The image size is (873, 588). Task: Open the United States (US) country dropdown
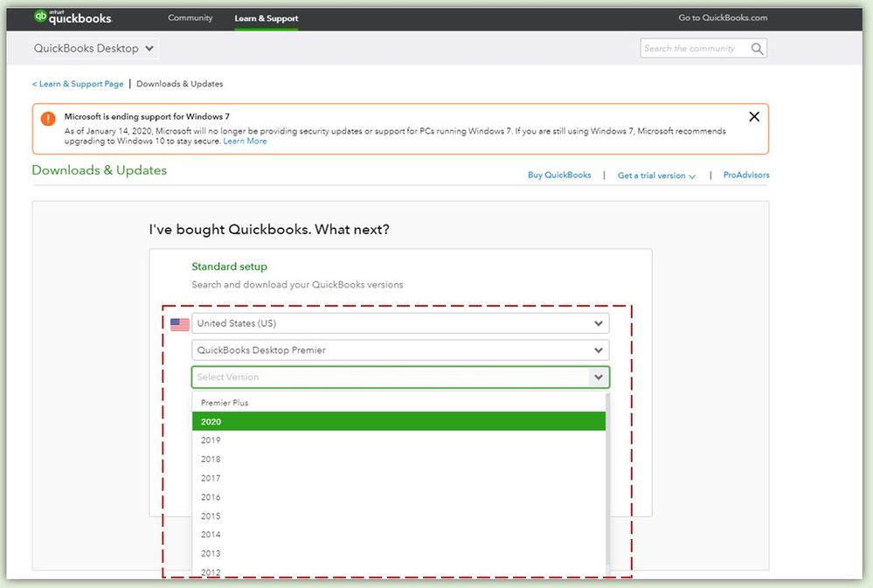pyautogui.click(x=400, y=323)
